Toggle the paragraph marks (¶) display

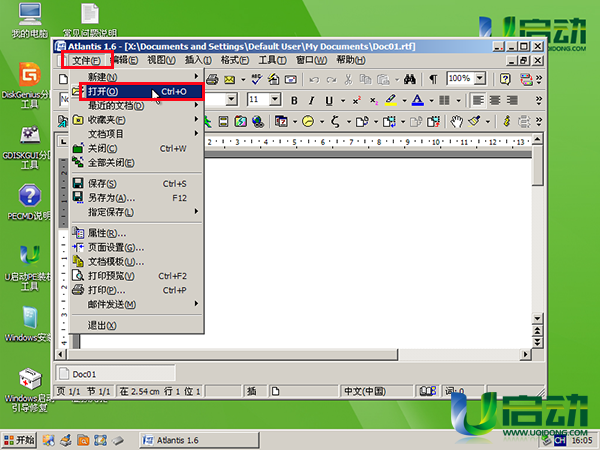[433, 79]
